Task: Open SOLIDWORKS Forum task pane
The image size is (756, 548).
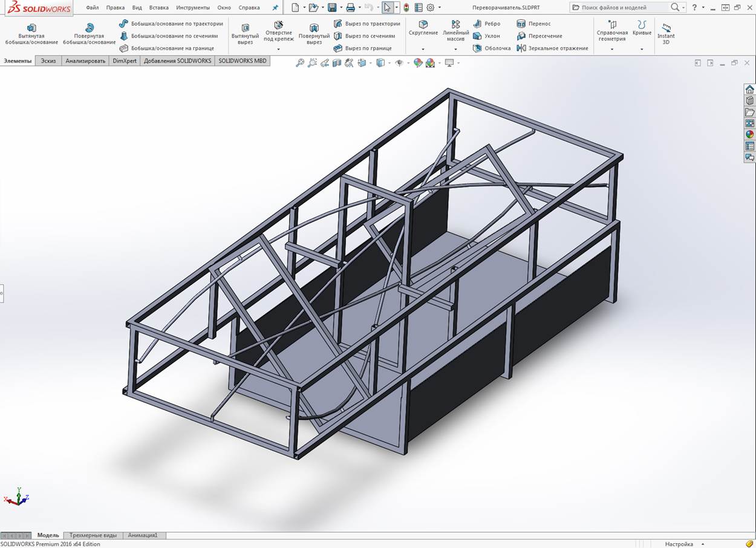Action: coord(750,157)
